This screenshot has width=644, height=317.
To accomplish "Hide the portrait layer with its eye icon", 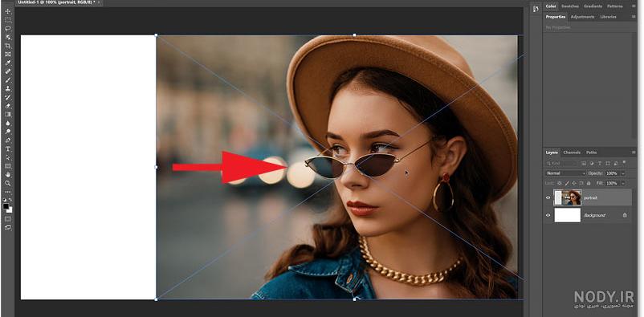I will [x=548, y=197].
